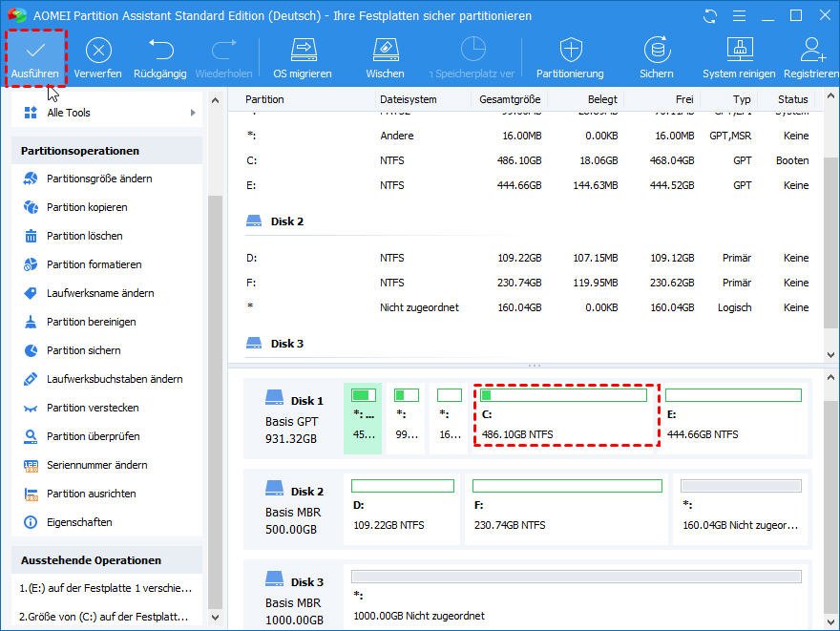
Task: Click Laufwerksbuchstaben ändern
Action: click(x=107, y=379)
